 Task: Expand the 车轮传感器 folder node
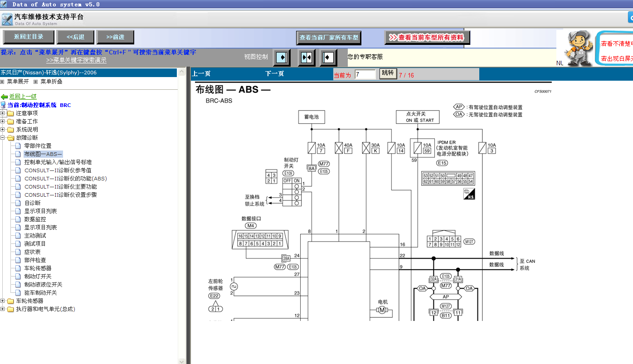pyautogui.click(x=3, y=301)
